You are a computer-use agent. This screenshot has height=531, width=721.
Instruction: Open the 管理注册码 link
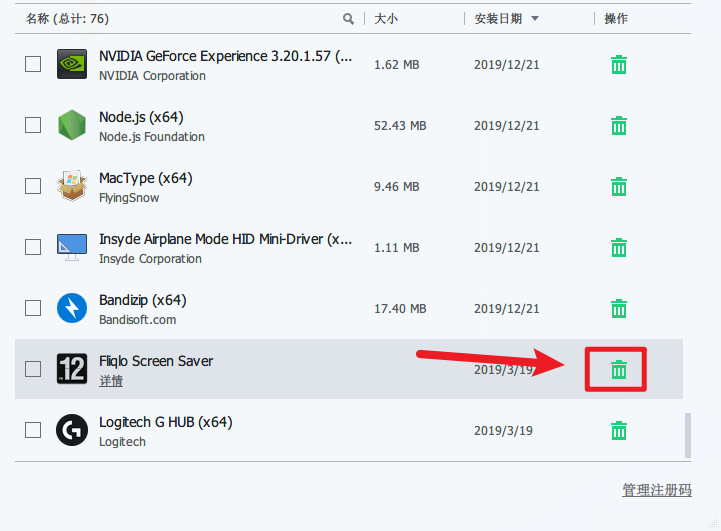click(x=657, y=490)
